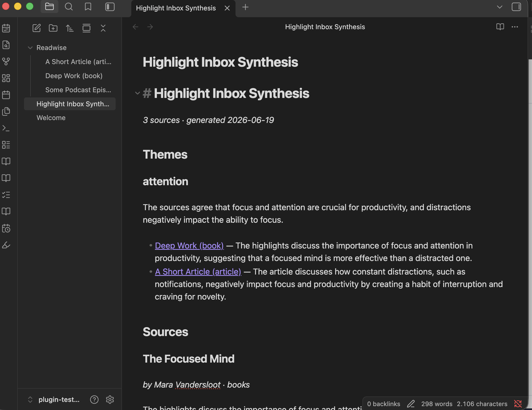Click the 298 words status counter
The width and height of the screenshot is (532, 410).
click(437, 404)
